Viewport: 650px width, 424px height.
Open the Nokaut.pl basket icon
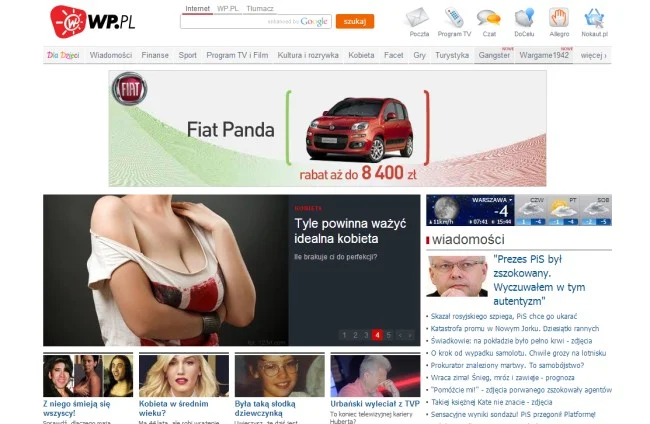594,18
